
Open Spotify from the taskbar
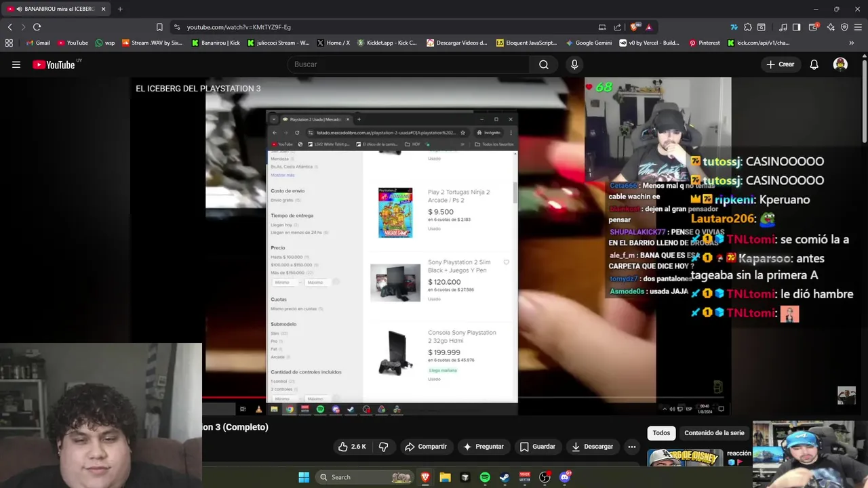click(485, 477)
